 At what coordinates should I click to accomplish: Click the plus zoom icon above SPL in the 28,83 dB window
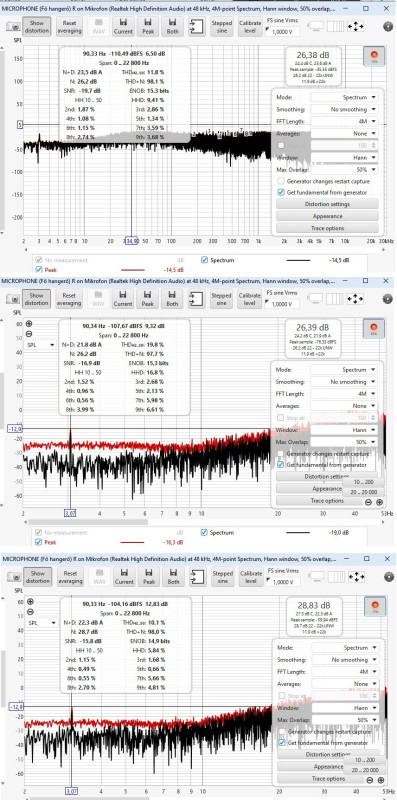(30, 602)
